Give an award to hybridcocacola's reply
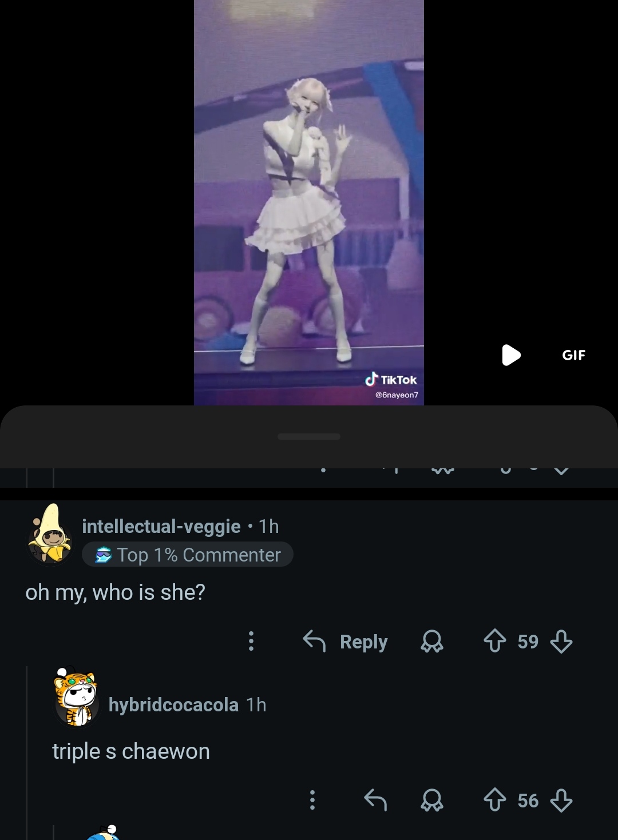This screenshot has height=840, width=618. click(x=432, y=801)
